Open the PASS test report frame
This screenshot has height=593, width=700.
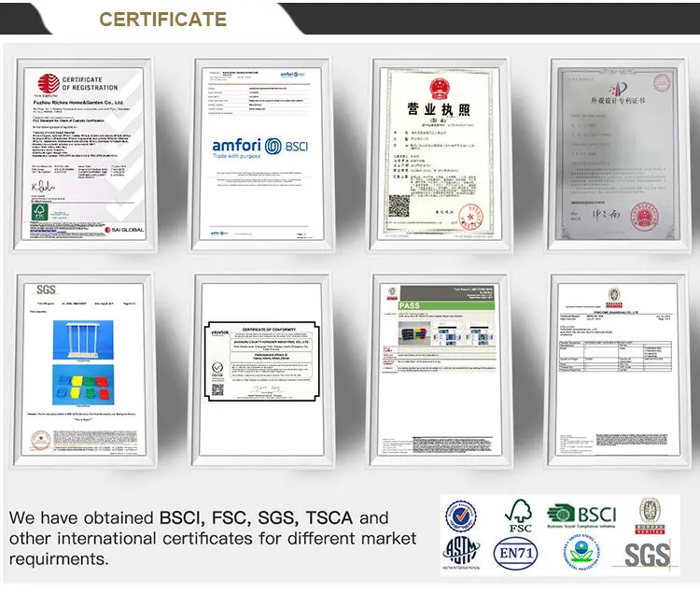440,371
